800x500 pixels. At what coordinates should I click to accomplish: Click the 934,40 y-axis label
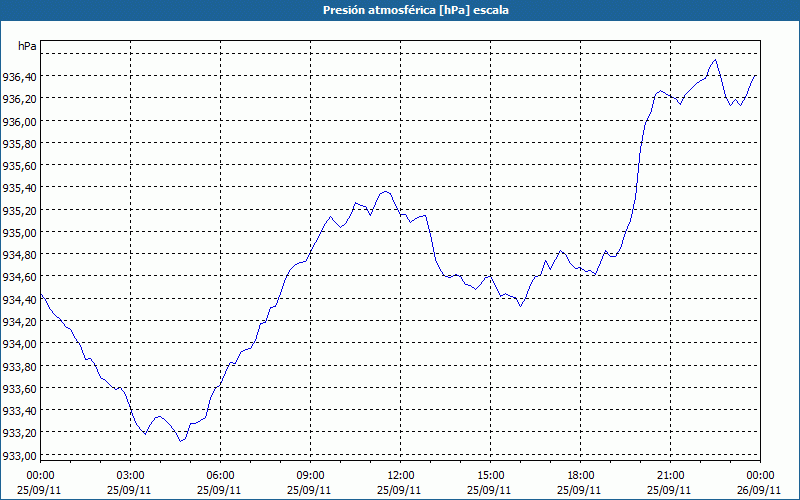19,299
